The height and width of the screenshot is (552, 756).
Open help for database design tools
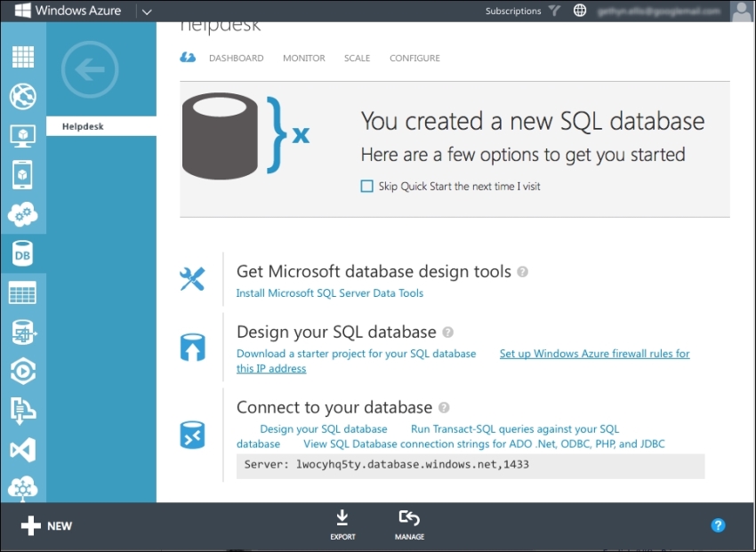[x=523, y=272]
